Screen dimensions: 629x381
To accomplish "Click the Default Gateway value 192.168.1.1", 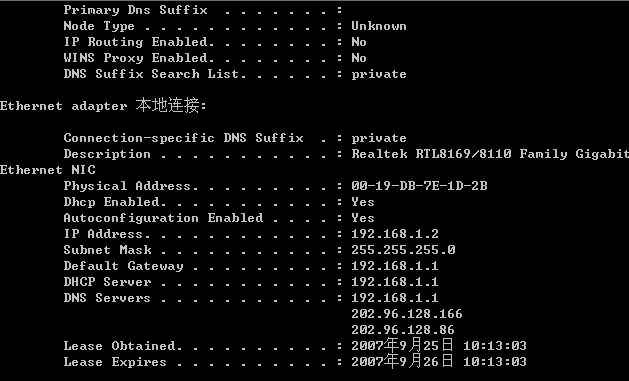I will [x=395, y=266].
